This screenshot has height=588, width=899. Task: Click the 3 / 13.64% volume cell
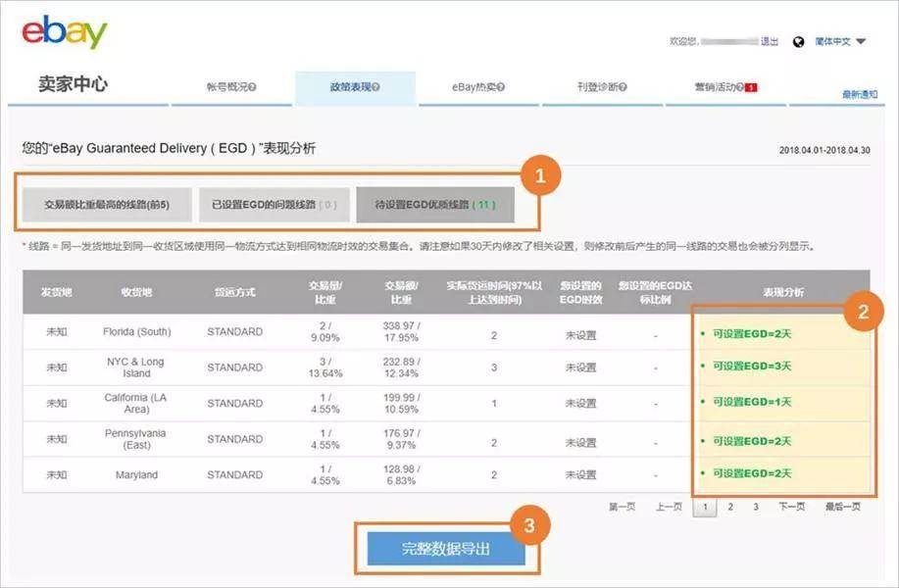click(x=325, y=367)
